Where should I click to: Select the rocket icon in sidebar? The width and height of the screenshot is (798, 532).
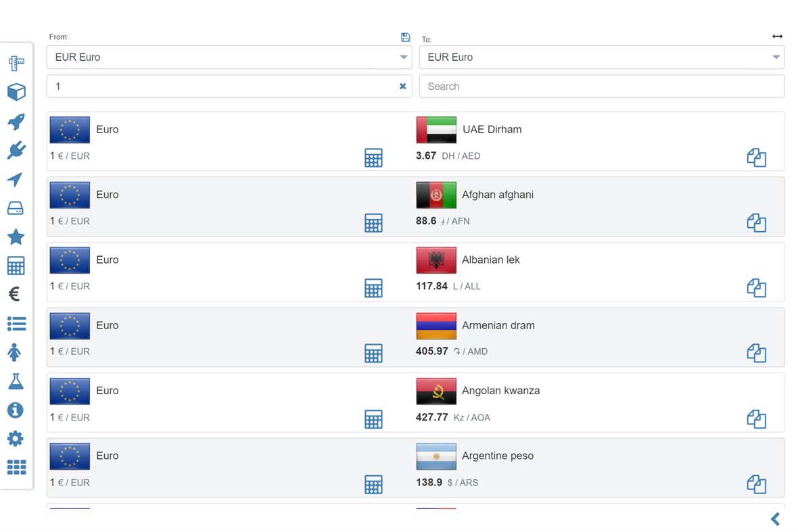(16, 122)
